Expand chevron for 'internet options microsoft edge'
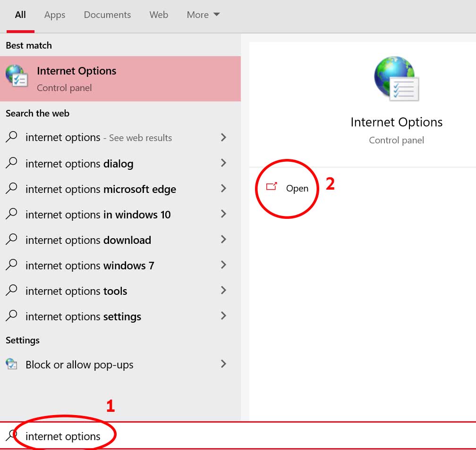Viewport: 476px width, 450px height. 223,188
